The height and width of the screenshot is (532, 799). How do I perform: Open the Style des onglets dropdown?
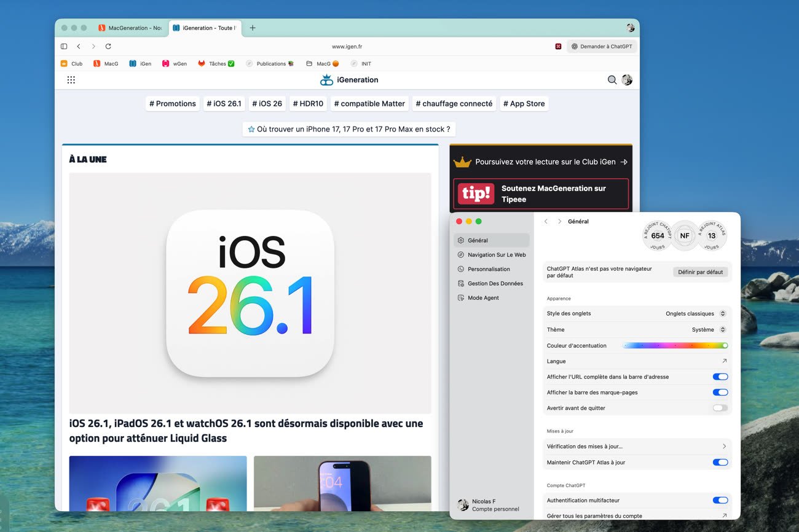(x=695, y=313)
